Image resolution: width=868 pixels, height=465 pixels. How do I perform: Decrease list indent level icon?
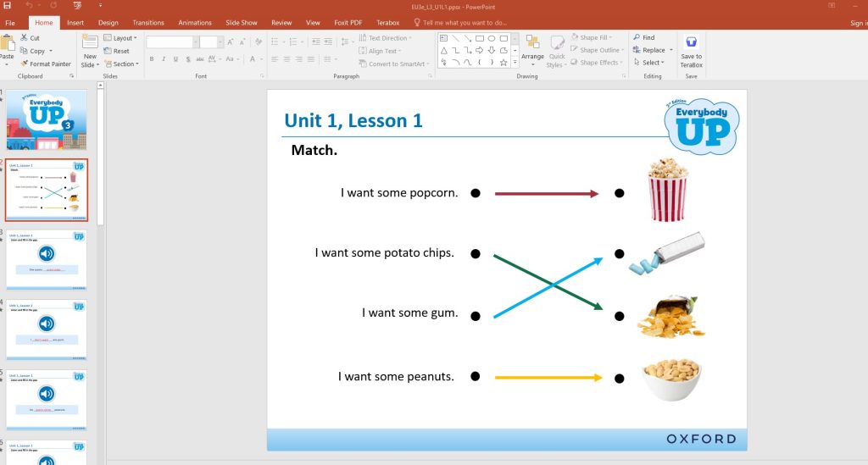316,42
